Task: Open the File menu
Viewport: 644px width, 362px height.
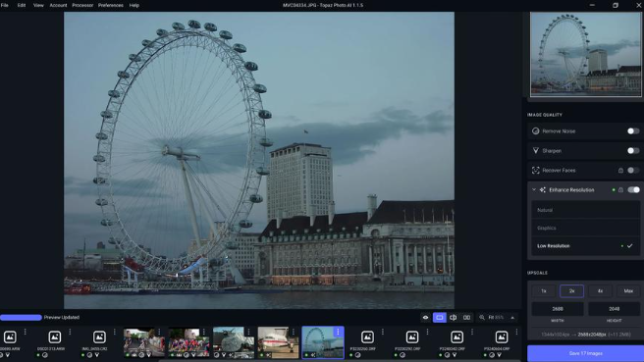Action: [5, 5]
